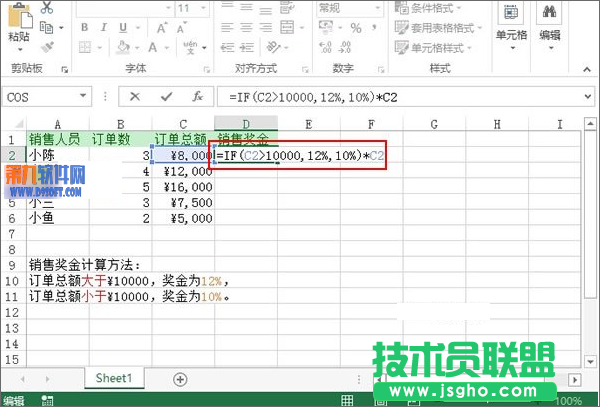Click the Merge and Center icon
600x407 pixels.
click(287, 28)
